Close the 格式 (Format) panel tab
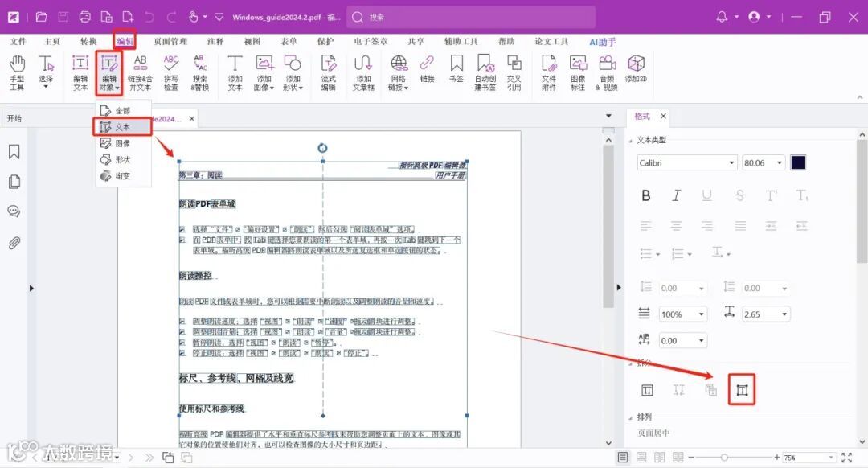The image size is (868, 468). (663, 117)
